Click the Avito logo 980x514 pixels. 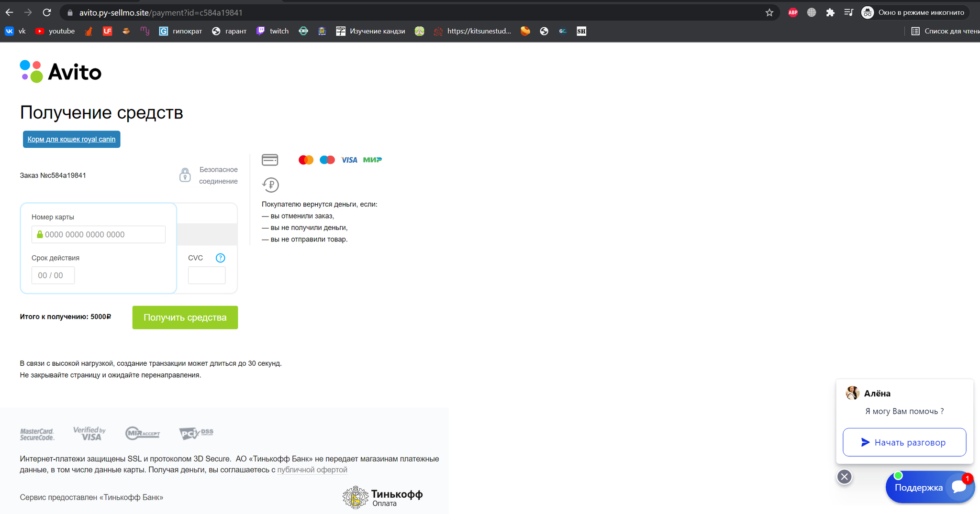coord(61,72)
